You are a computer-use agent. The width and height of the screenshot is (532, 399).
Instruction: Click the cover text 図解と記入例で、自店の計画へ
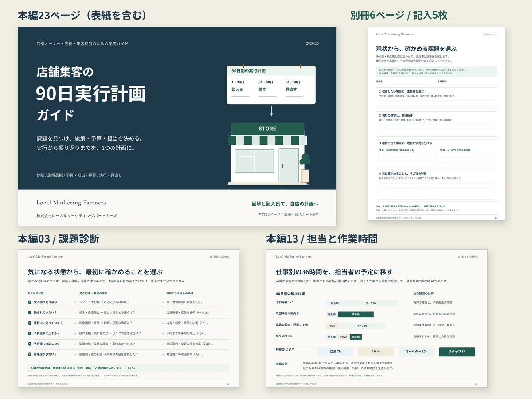tap(285, 204)
